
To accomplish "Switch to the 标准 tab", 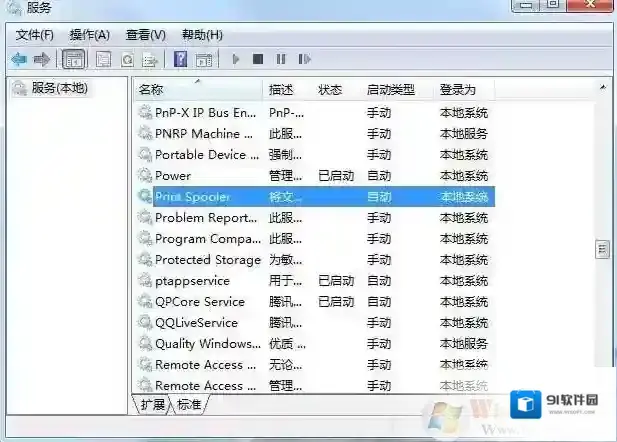I will pos(189,405).
